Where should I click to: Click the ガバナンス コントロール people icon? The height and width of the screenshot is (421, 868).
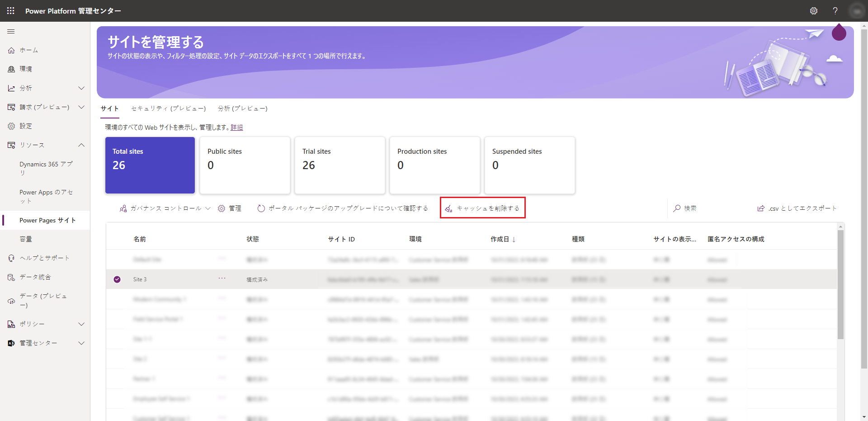point(123,208)
